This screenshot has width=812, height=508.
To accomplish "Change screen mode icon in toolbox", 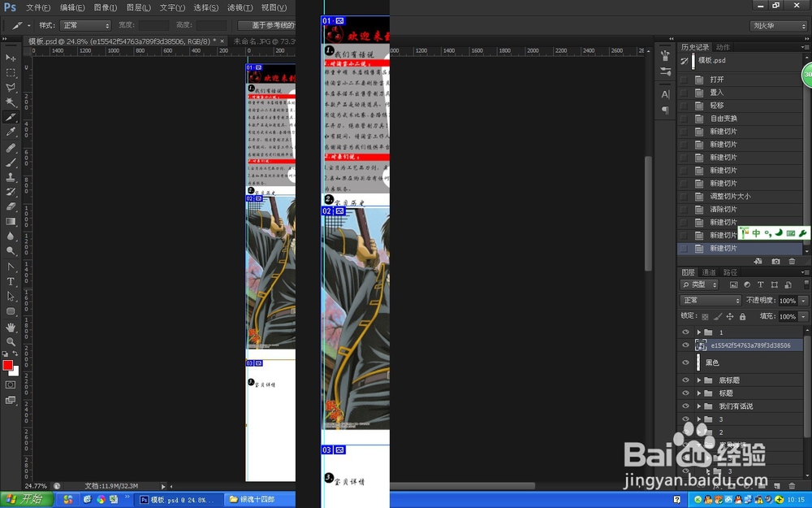I will [x=11, y=400].
